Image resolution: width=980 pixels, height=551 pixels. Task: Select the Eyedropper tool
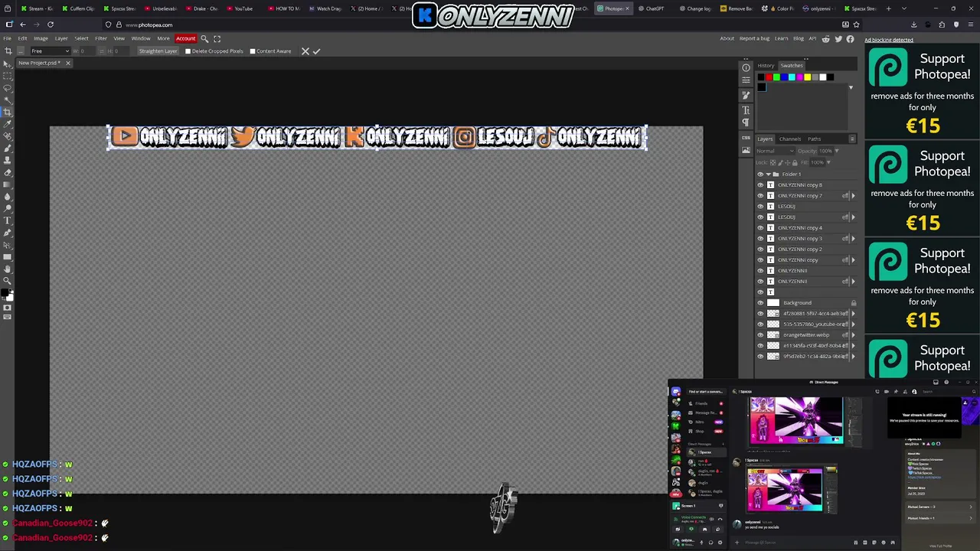click(8, 124)
